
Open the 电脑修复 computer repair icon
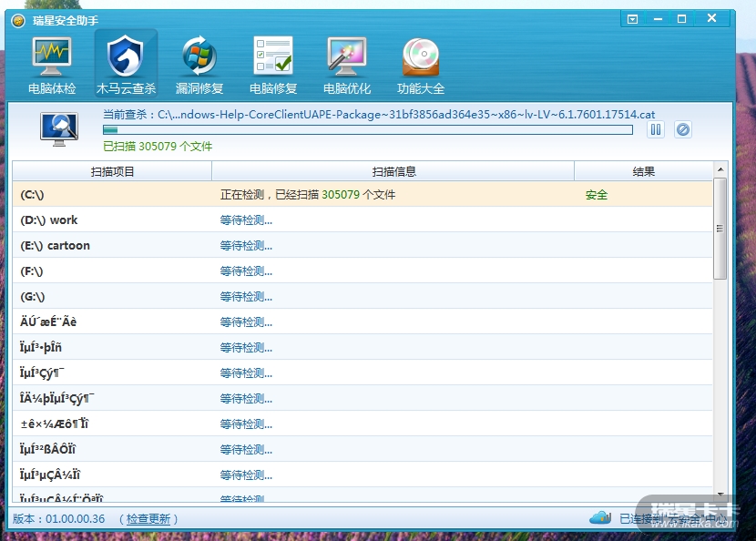pyautogui.click(x=273, y=65)
